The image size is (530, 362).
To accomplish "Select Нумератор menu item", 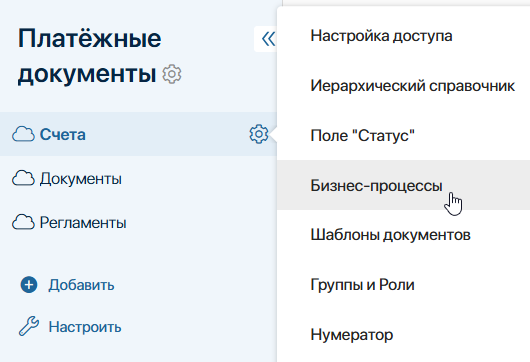I will (x=403, y=335).
